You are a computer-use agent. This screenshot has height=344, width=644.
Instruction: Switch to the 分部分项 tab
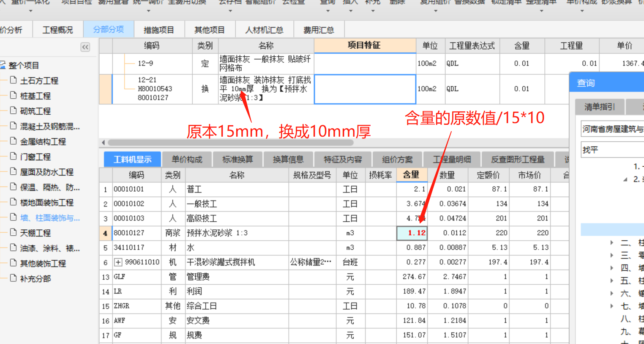click(x=108, y=30)
